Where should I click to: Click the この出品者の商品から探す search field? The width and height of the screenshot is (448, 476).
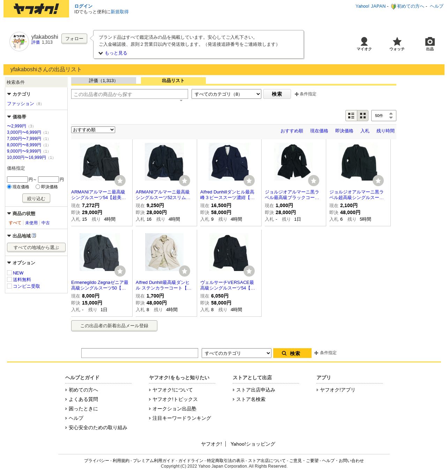129,94
